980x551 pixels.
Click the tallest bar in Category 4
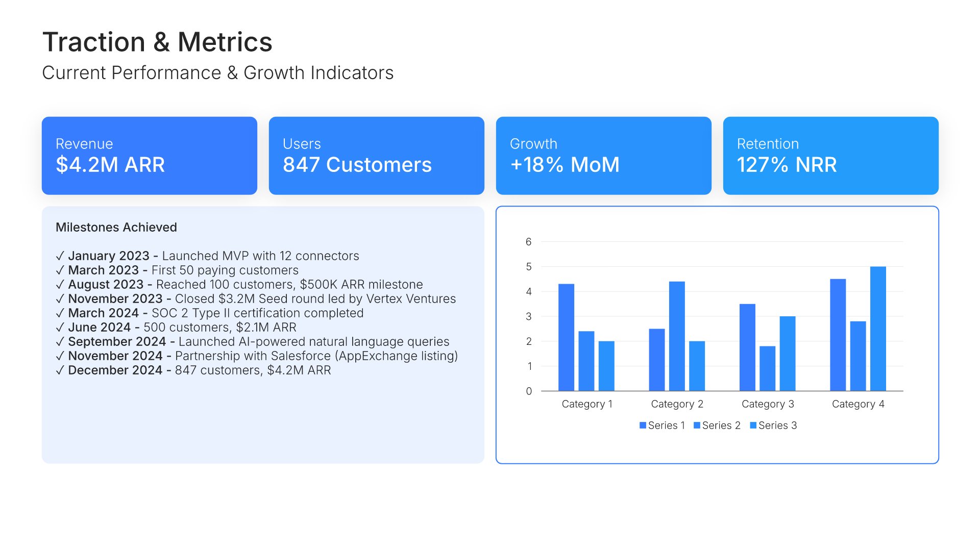pyautogui.click(x=878, y=329)
